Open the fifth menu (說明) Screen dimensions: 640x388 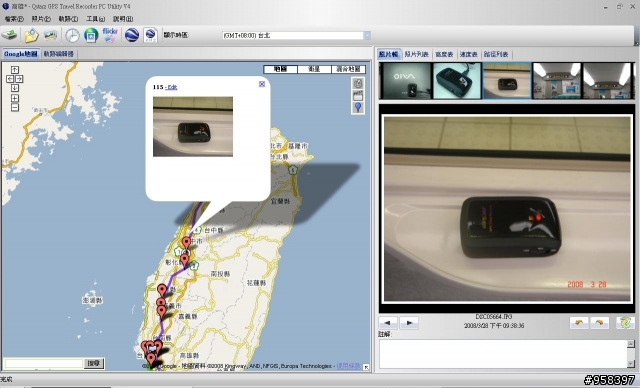122,19
